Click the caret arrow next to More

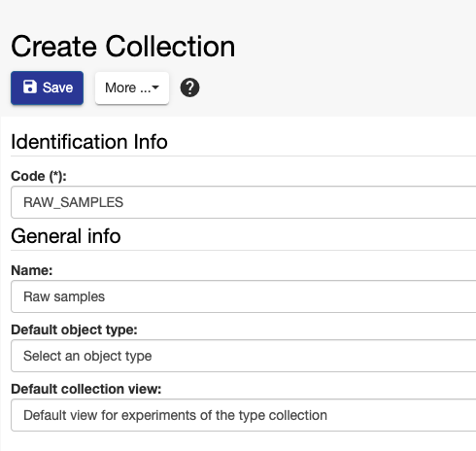pyautogui.click(x=155, y=87)
